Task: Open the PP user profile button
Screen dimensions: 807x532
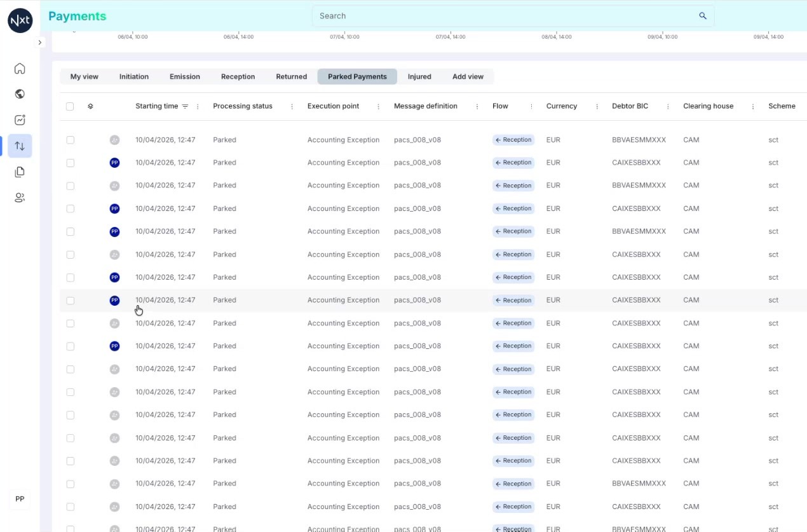Action: [20, 499]
